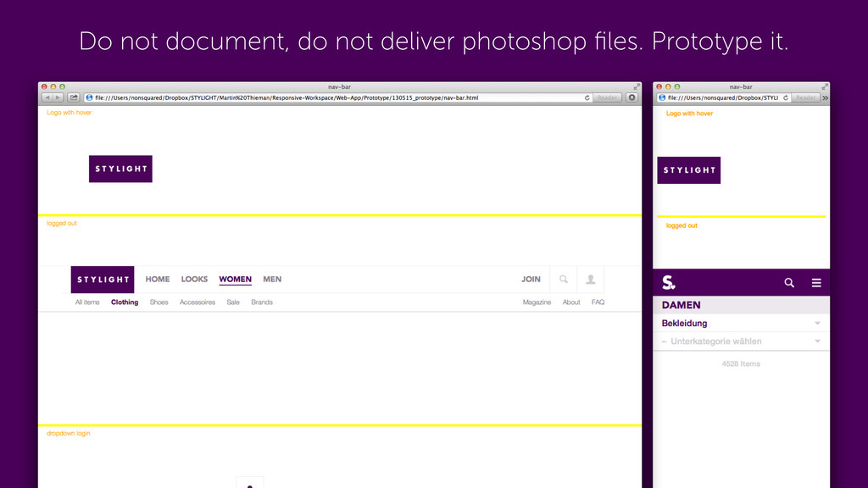Click the toolbar overflow chevrons in narrow browser

(825, 98)
